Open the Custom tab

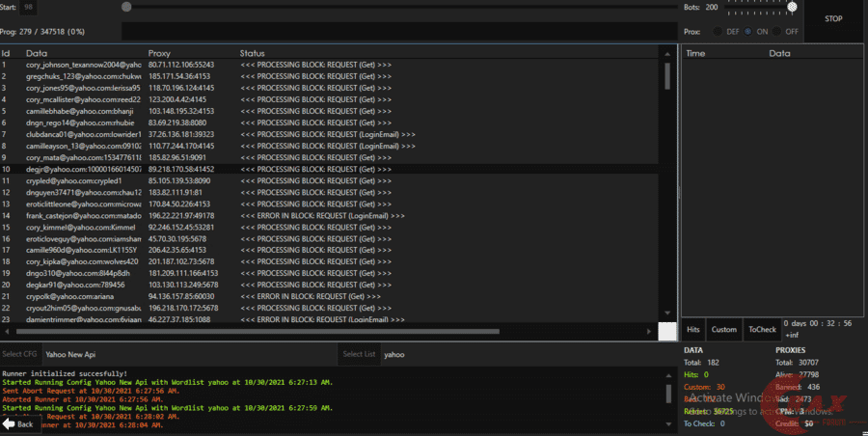point(724,330)
